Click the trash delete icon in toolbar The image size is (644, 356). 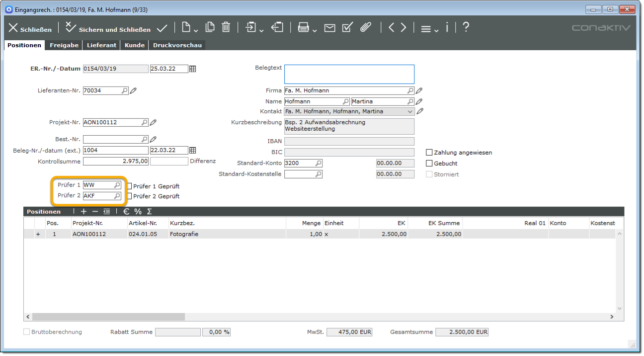226,27
